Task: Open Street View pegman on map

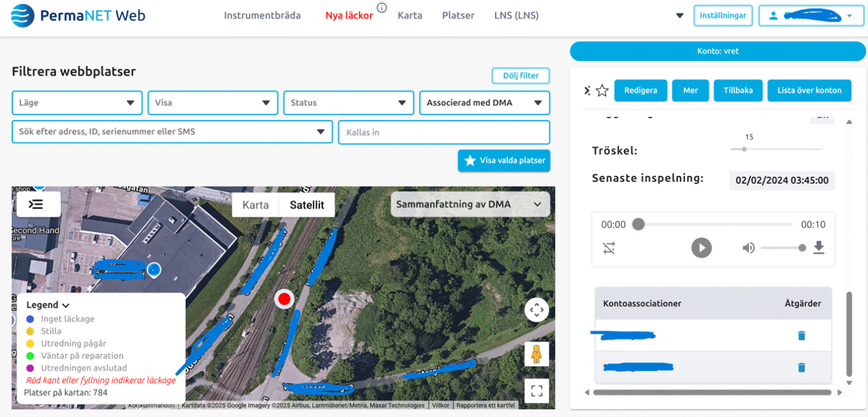Action: click(x=536, y=354)
